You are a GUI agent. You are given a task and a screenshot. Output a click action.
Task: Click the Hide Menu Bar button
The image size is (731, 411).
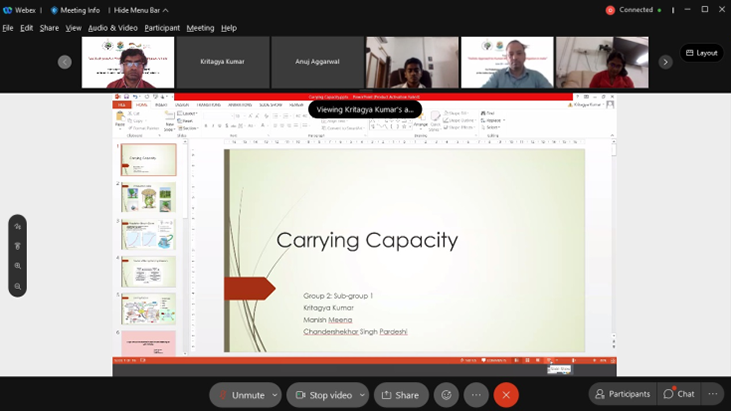tap(142, 10)
